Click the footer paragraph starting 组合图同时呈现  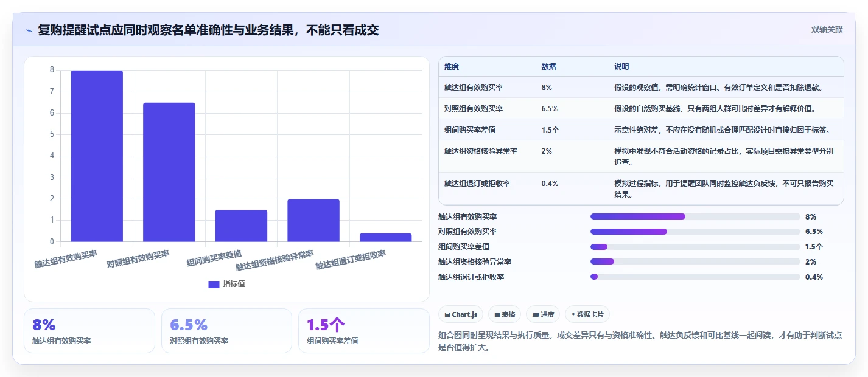click(640, 342)
